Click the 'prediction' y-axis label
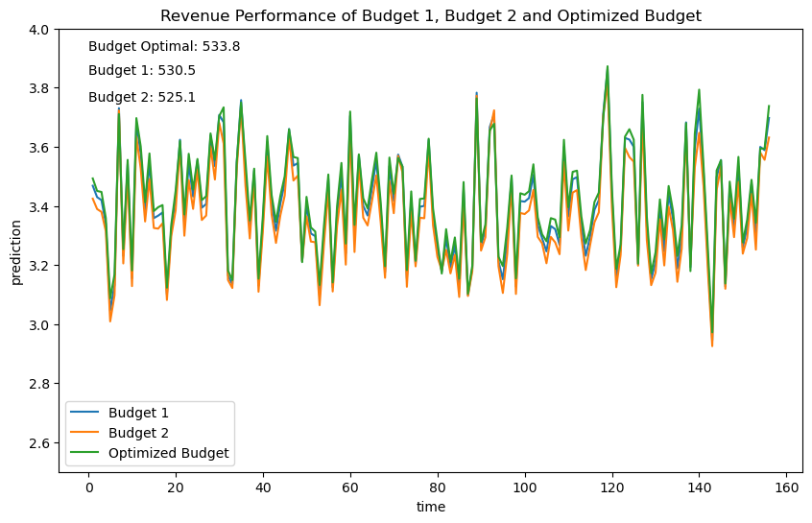 [16, 251]
